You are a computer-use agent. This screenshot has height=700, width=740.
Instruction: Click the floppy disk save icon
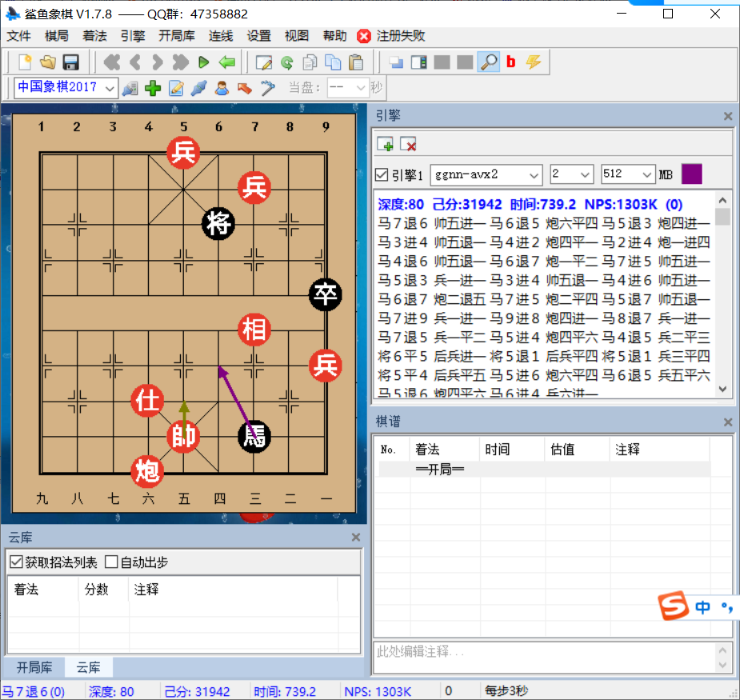click(x=70, y=62)
